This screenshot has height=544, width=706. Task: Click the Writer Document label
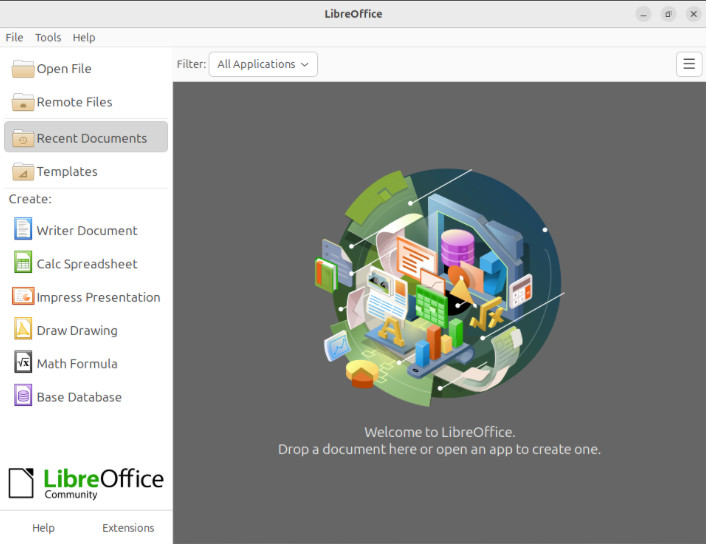87,231
